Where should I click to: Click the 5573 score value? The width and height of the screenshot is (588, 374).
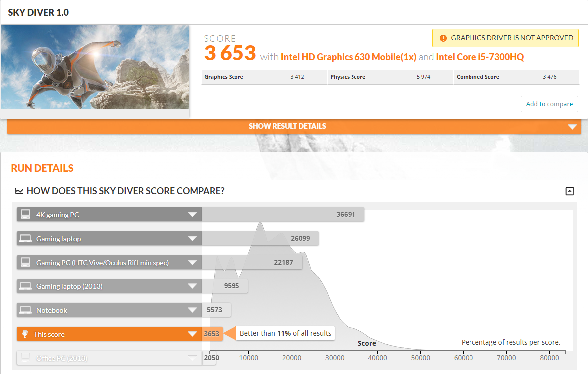[x=214, y=310]
